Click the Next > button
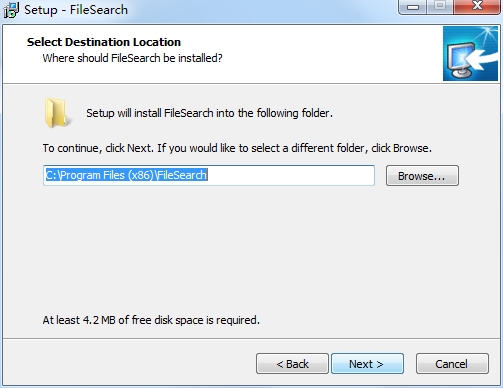Screen dimensions: 503x388 (x=367, y=364)
